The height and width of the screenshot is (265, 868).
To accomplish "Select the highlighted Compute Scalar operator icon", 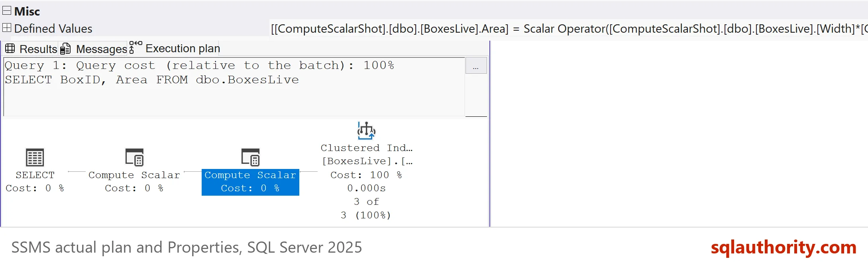I will point(250,157).
